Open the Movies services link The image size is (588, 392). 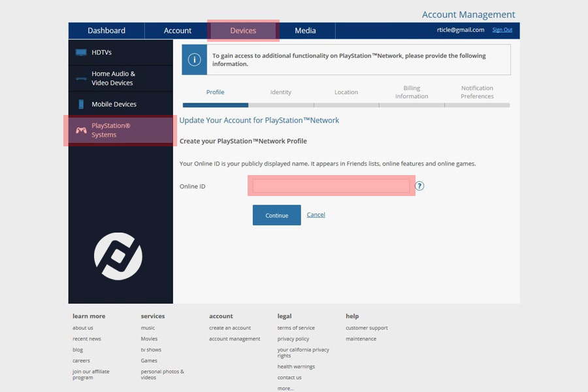pos(149,338)
